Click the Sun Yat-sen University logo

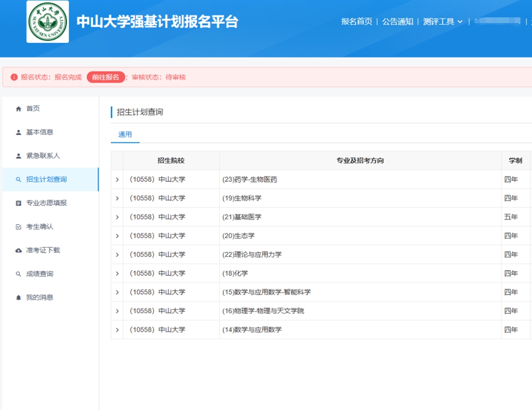(x=48, y=22)
